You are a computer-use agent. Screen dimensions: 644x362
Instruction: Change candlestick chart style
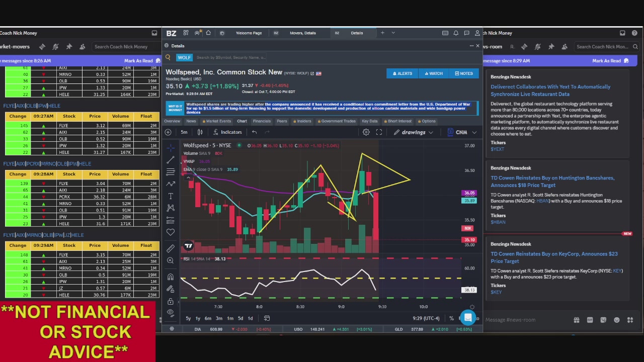click(200, 132)
